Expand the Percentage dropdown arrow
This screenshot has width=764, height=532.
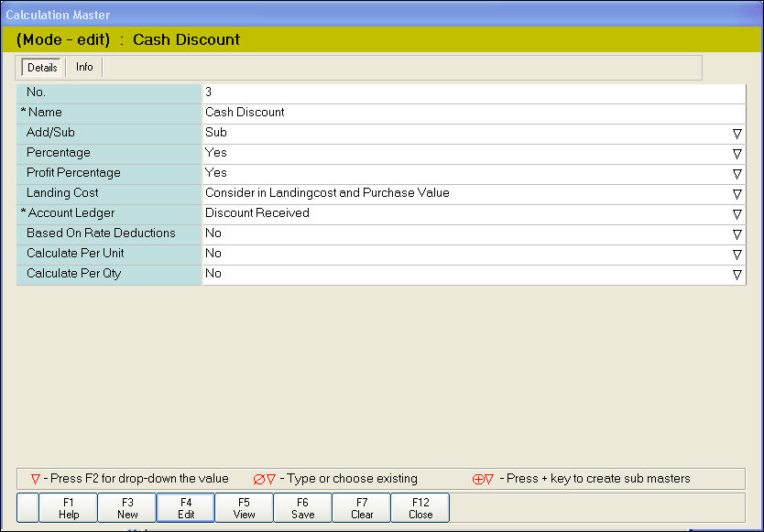[737, 153]
